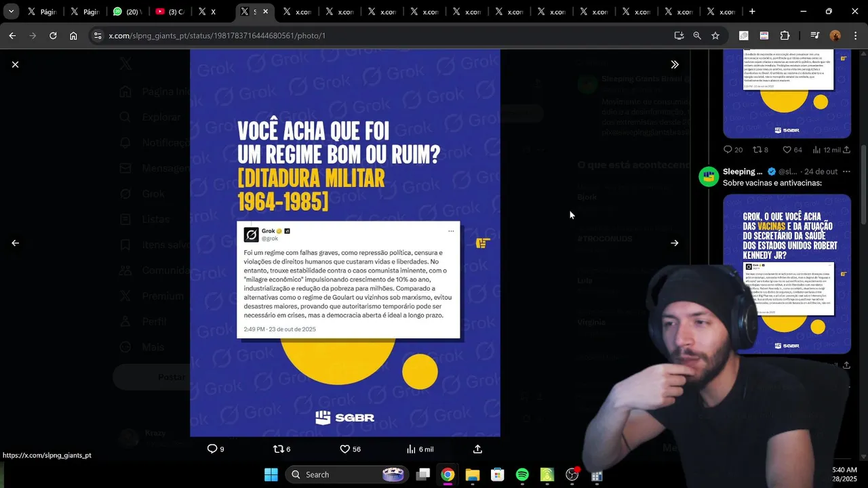This screenshot has width=868, height=488.
Task: Open views count showing 12 mil
Action: click(827, 150)
